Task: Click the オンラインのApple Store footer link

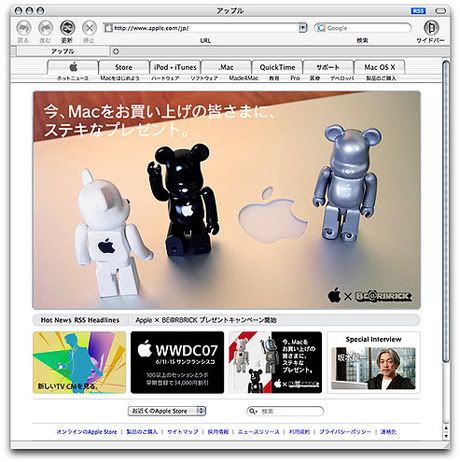Action: coord(87,432)
